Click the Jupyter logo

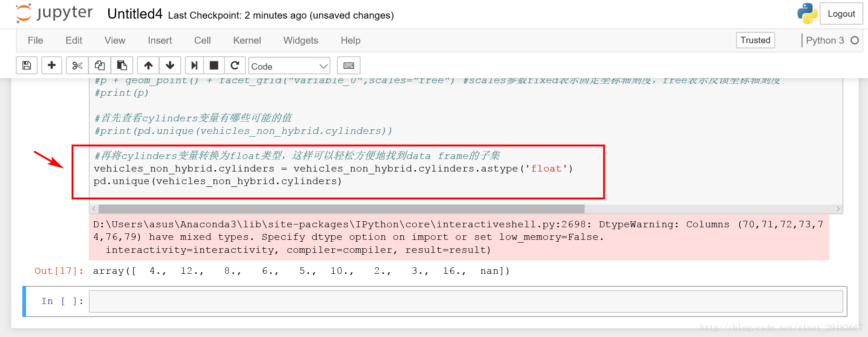tap(54, 13)
